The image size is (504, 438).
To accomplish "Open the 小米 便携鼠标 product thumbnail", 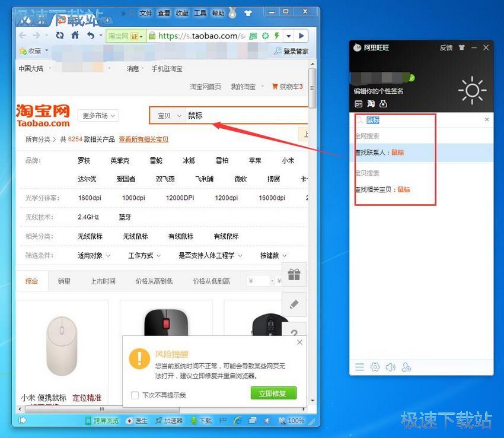I will tap(62, 345).
